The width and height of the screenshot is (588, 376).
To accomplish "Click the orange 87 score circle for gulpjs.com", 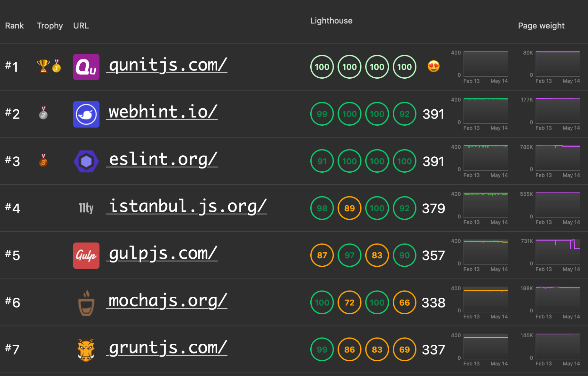I will [x=322, y=255].
